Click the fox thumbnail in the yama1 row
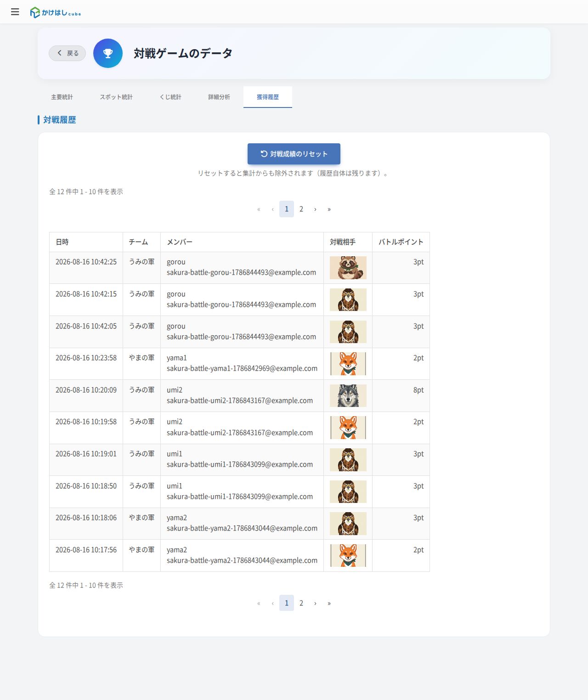 pyautogui.click(x=348, y=364)
